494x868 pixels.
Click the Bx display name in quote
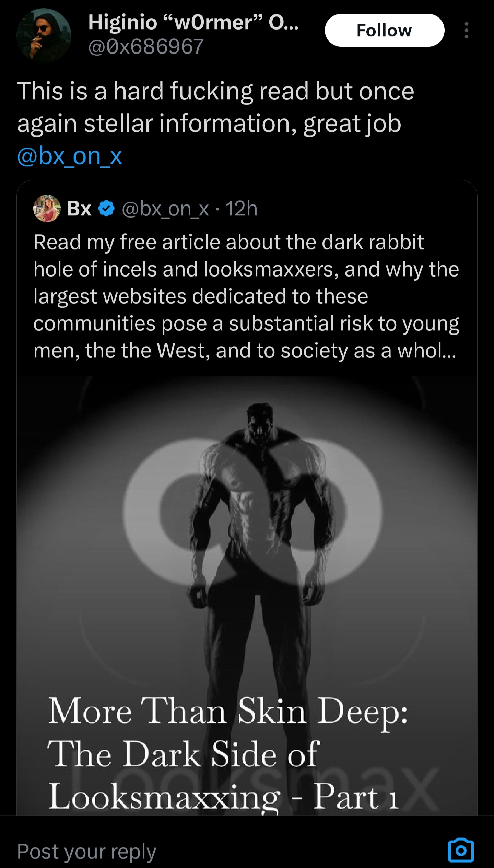79,208
